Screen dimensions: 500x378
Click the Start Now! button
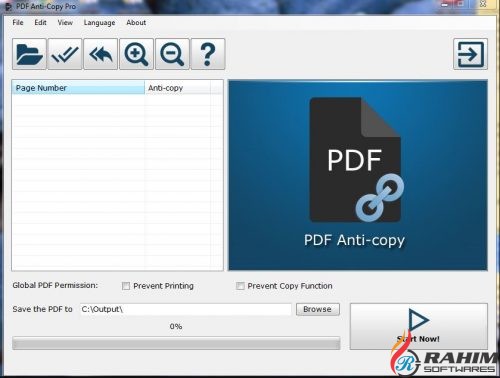[x=419, y=326]
